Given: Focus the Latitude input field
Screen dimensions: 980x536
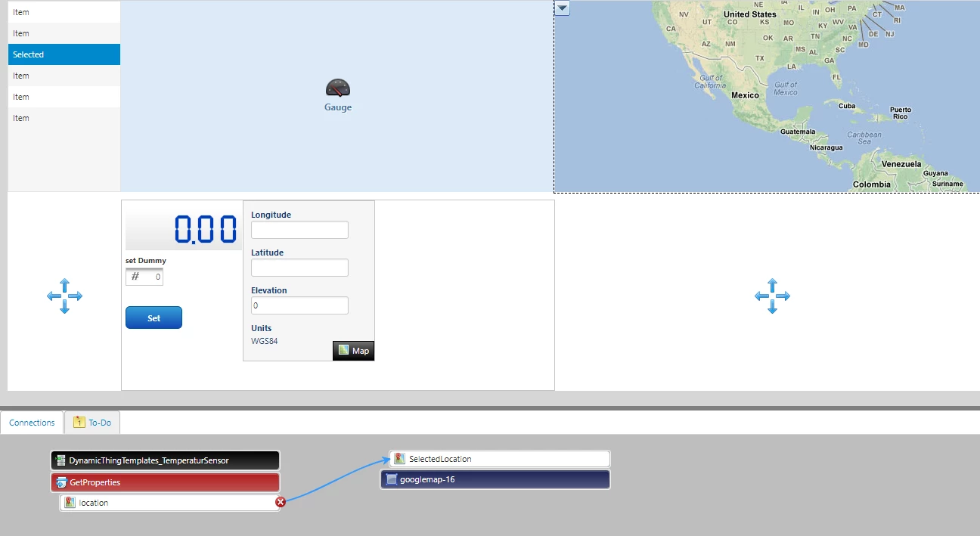Looking at the screenshot, I should pos(299,268).
